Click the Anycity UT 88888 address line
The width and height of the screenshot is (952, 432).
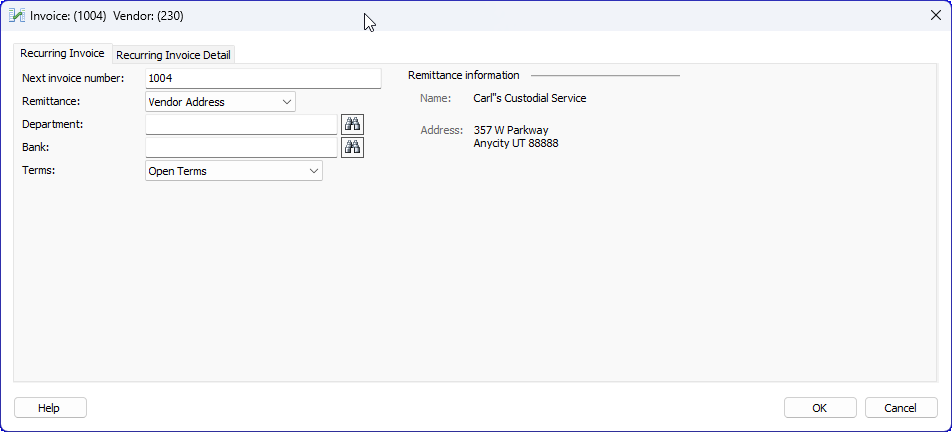click(515, 143)
